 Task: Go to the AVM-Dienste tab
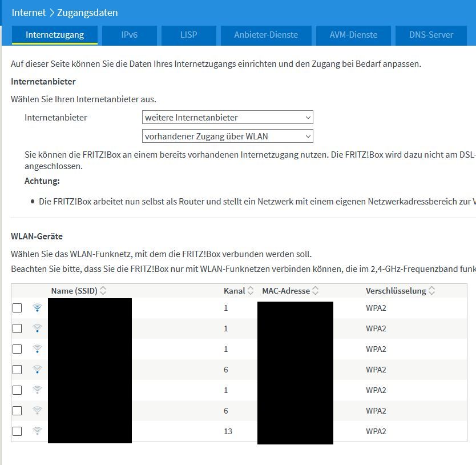(x=353, y=35)
